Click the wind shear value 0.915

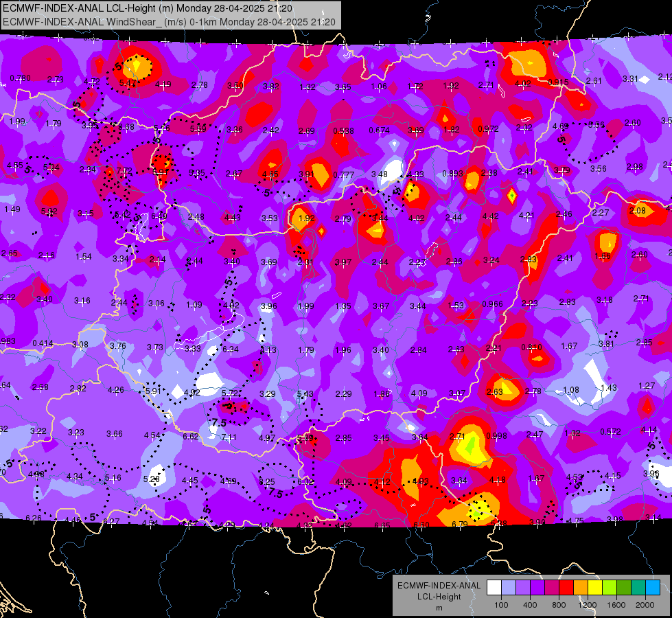pos(559,82)
